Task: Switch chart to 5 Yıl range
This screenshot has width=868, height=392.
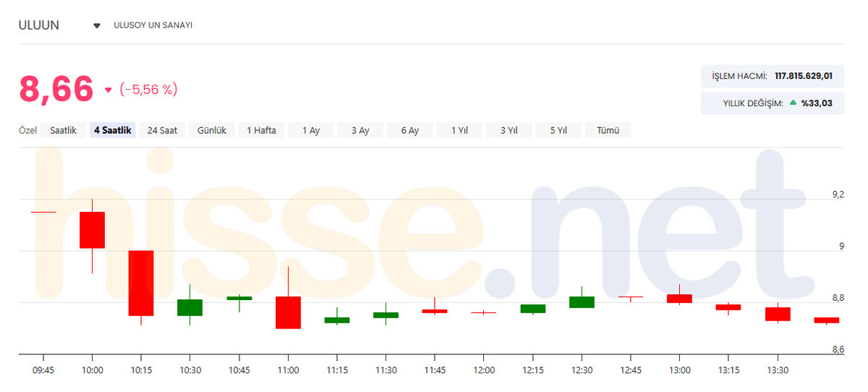Action: [x=559, y=130]
